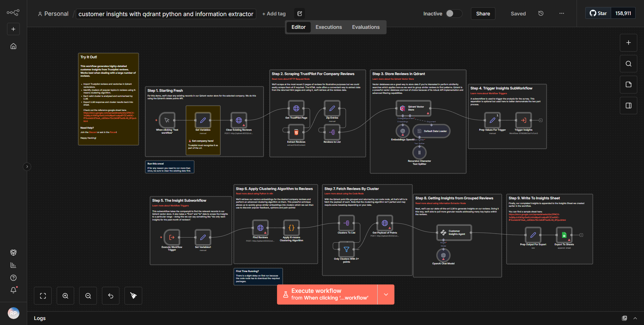
Task: Select the Qdrant Vector Store node
Action: click(413, 108)
